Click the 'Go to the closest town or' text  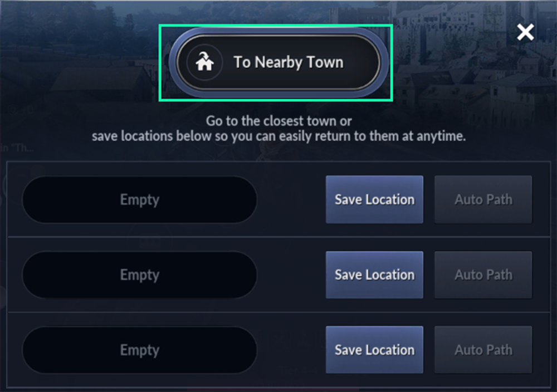[279, 121]
